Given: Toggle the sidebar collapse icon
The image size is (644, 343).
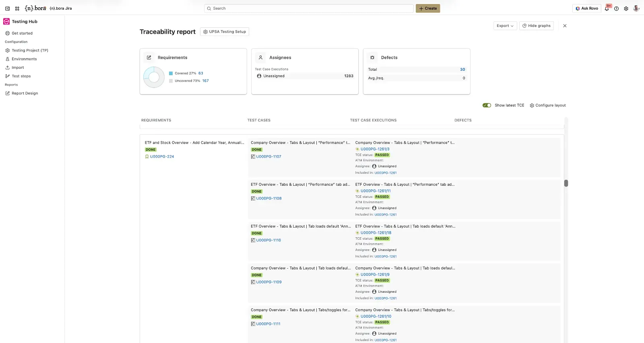Looking at the screenshot, I should tap(7, 8).
